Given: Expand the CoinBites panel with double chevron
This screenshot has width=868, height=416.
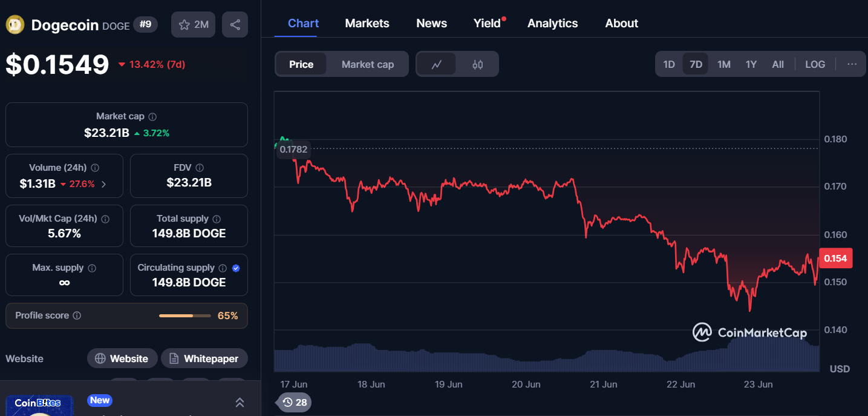Looking at the screenshot, I should (x=240, y=402).
